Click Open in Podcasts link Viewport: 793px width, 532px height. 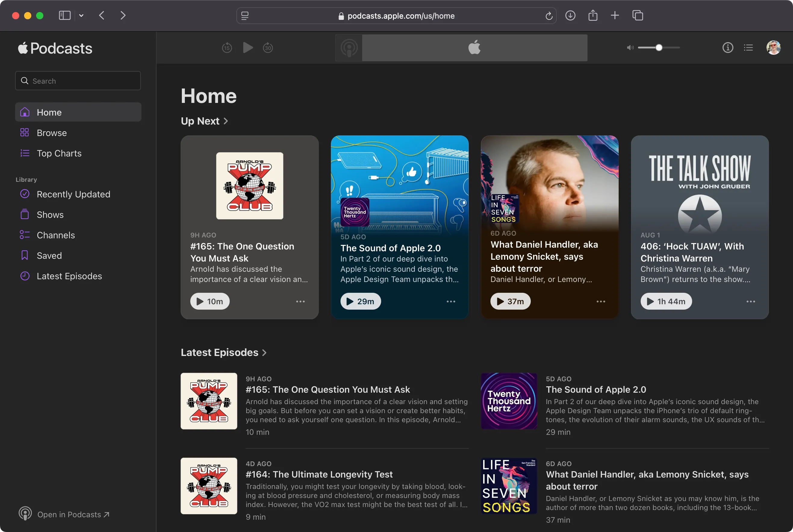64,514
